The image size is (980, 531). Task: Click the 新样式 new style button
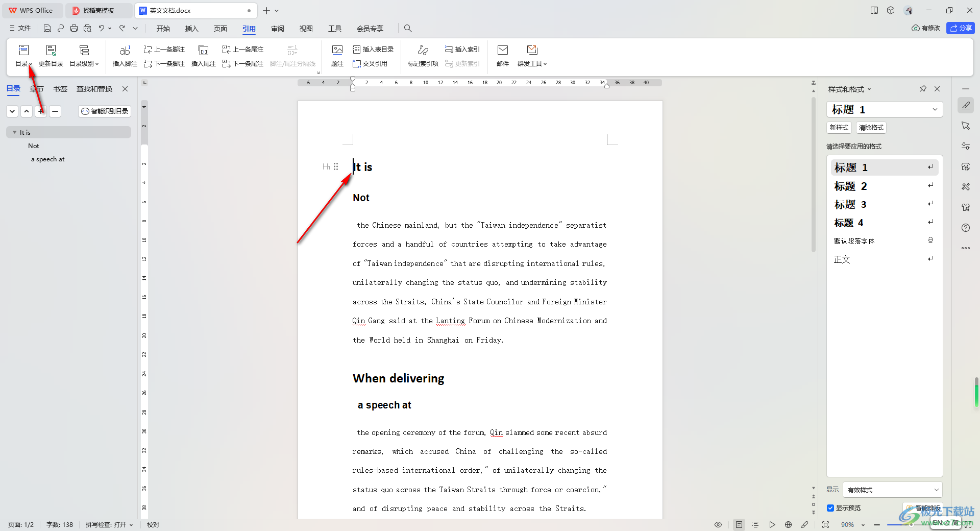(x=839, y=128)
